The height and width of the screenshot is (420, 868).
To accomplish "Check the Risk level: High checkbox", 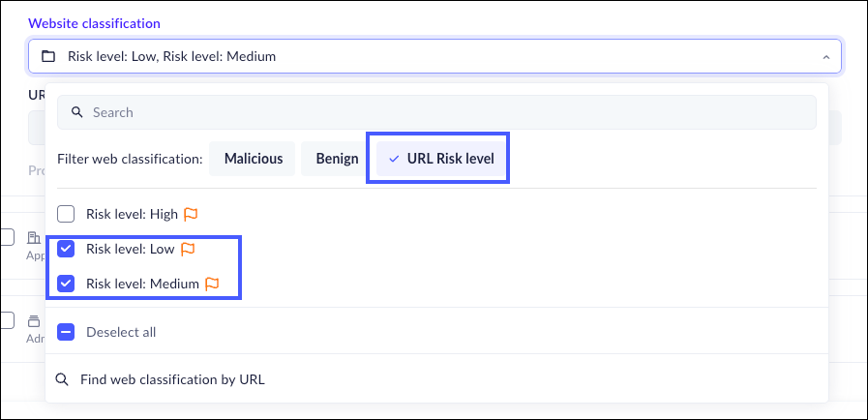I will [x=66, y=214].
